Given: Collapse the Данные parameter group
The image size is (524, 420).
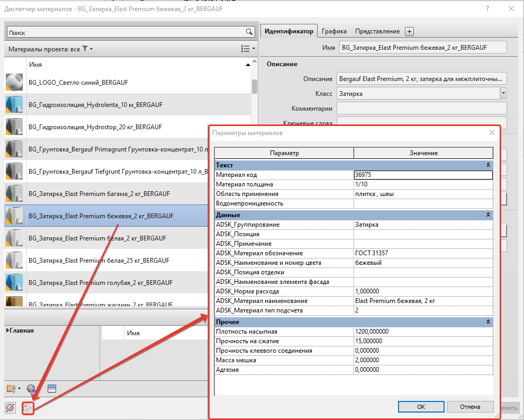Looking at the screenshot, I should 488,215.
